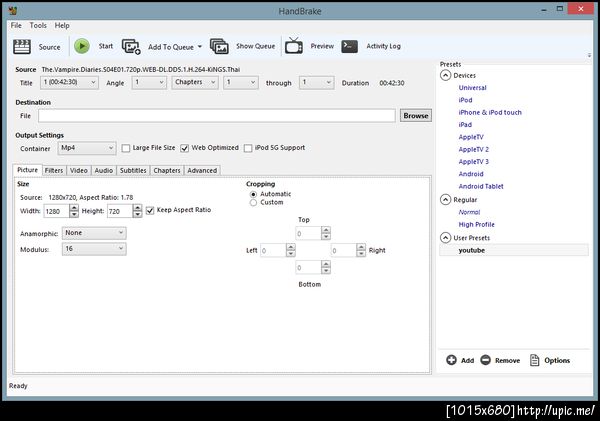Click the Add preset plus icon
Screen dimensions: 600x421
coord(452,360)
